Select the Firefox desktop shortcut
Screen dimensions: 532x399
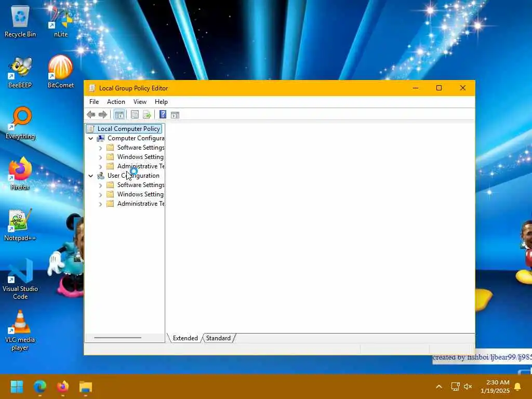(20, 174)
